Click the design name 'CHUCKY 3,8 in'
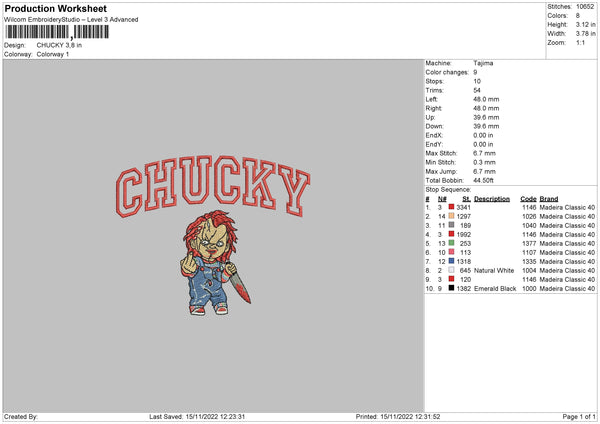Viewport: 600px width, 424px height. click(59, 45)
